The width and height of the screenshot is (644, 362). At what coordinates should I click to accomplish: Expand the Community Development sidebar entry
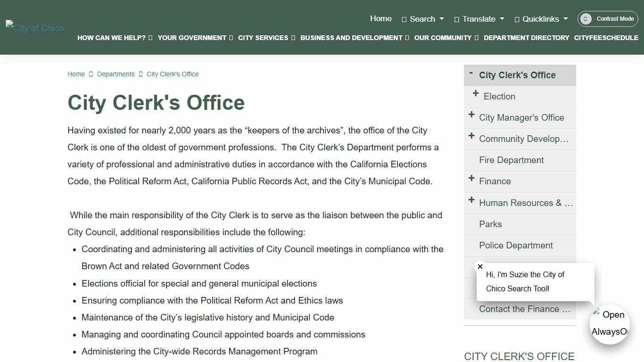point(471,136)
